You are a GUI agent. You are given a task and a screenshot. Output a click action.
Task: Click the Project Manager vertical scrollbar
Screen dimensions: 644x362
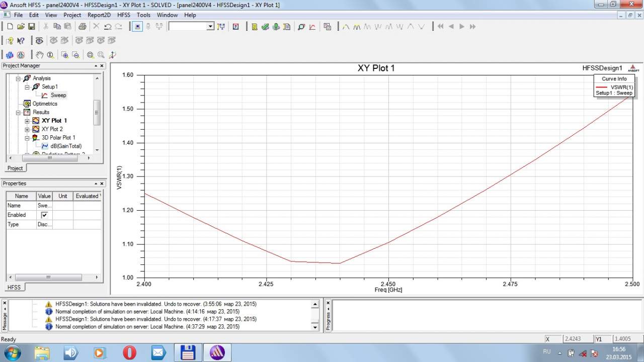97,112
